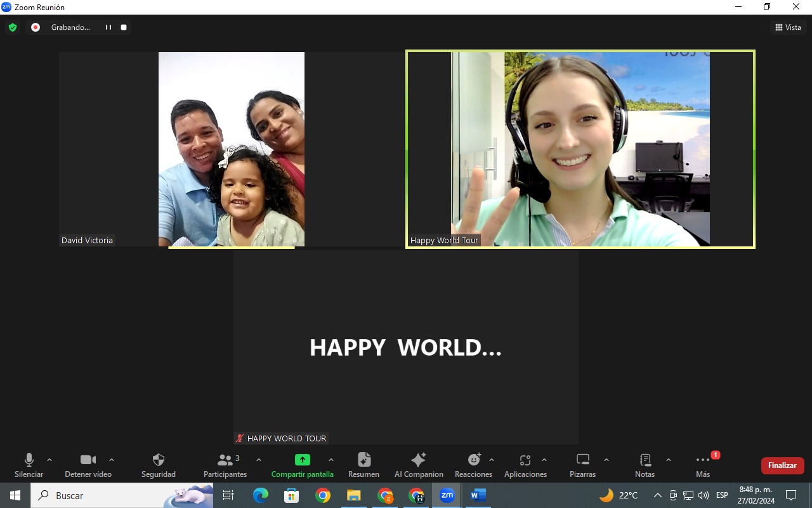Image resolution: width=812 pixels, height=508 pixels.
Task: Open the Vista layout options
Action: 789,27
